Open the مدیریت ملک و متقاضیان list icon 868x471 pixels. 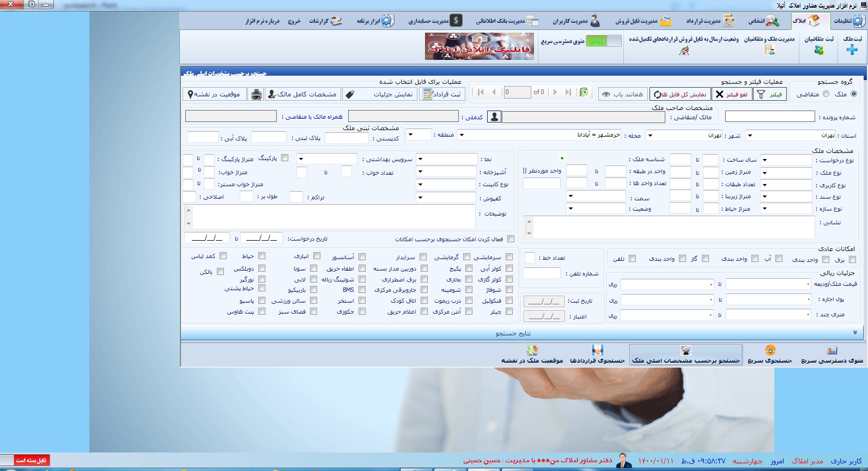[x=769, y=50]
